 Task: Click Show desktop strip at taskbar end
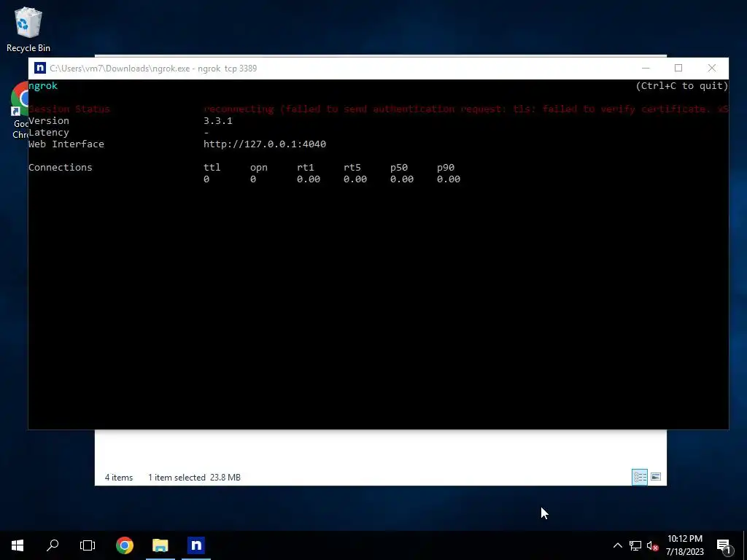[x=745, y=545]
